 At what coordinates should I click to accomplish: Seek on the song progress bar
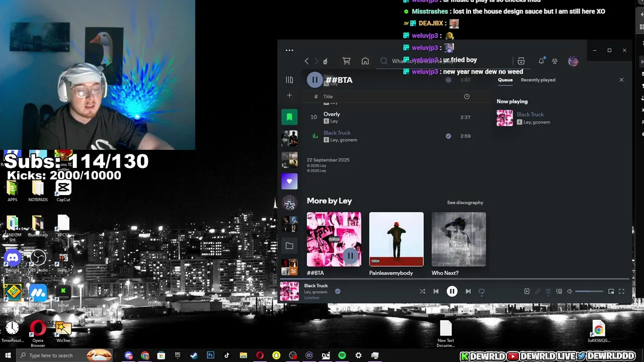coord(455,279)
